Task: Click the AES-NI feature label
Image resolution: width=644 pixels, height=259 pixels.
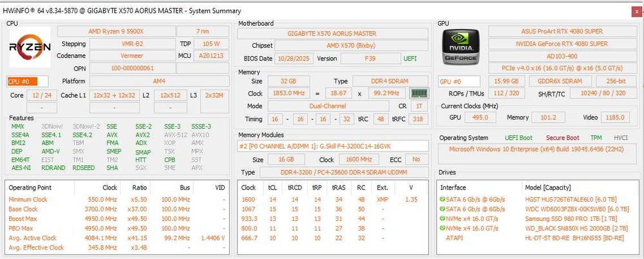Action: [21, 168]
